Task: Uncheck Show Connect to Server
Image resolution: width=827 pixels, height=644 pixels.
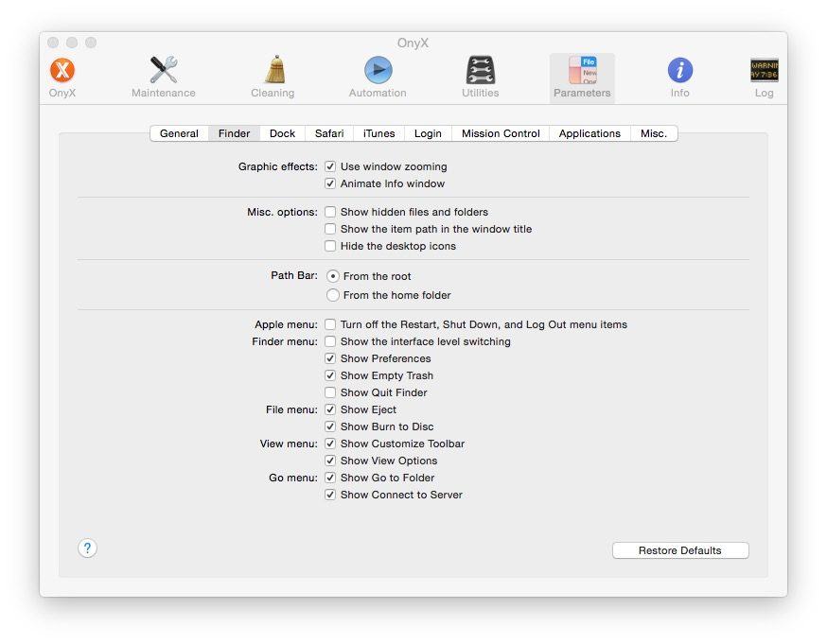Action: click(x=330, y=495)
